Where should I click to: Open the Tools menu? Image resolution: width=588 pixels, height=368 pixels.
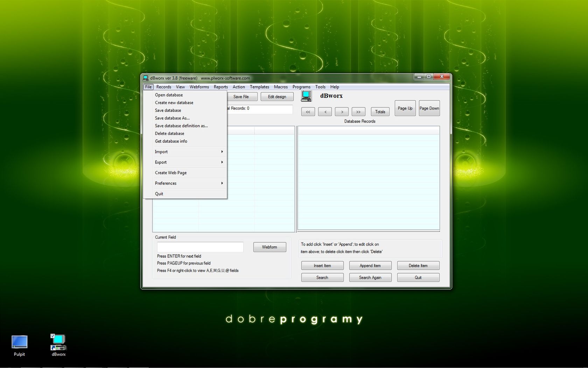click(320, 87)
